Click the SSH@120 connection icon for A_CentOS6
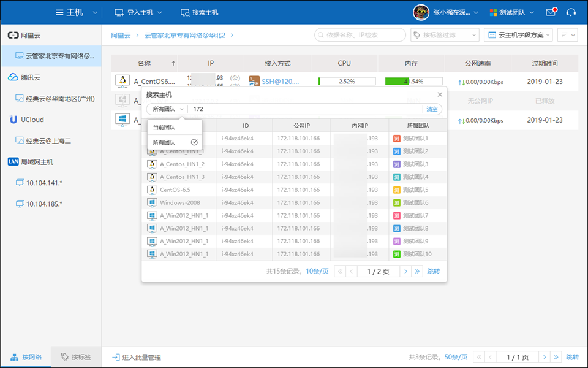 click(255, 81)
